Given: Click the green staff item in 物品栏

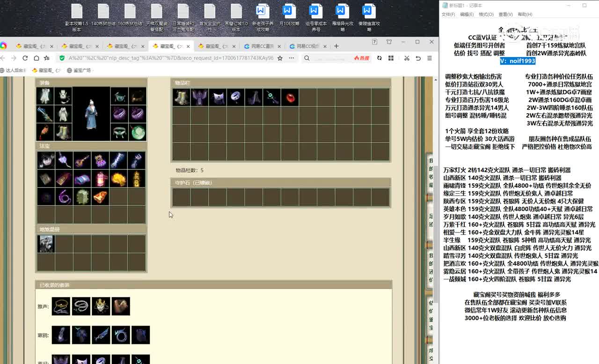Looking at the screenshot, I should coord(272,97).
